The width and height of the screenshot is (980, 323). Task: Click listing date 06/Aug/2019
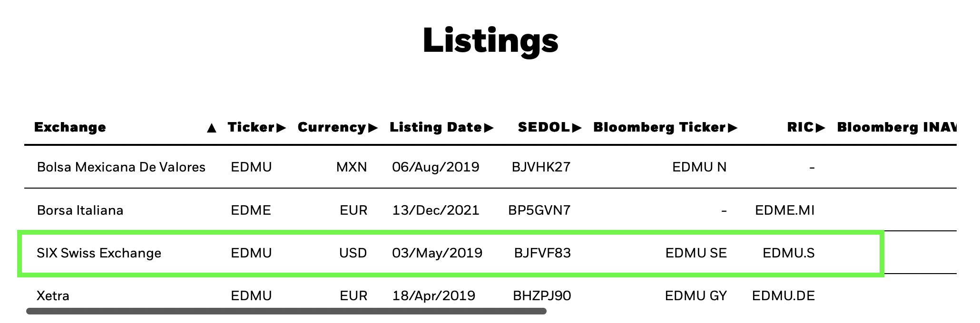(x=436, y=167)
